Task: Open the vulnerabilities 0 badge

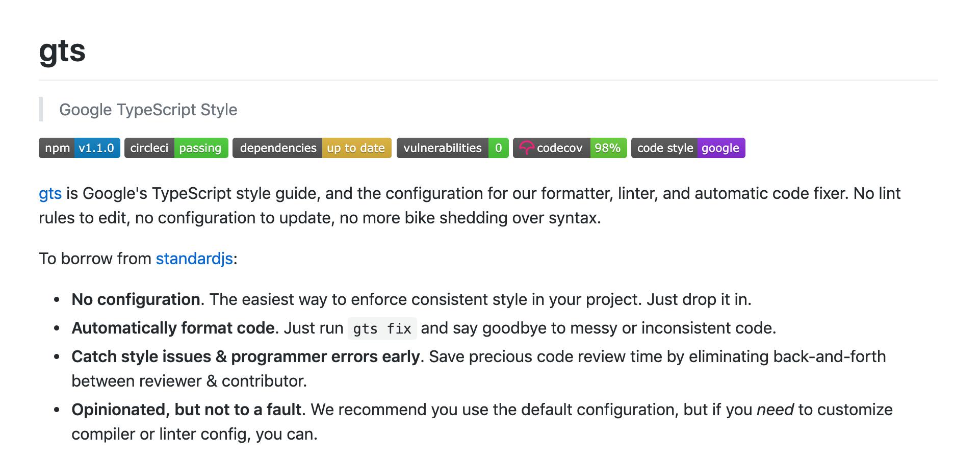Action: (453, 148)
